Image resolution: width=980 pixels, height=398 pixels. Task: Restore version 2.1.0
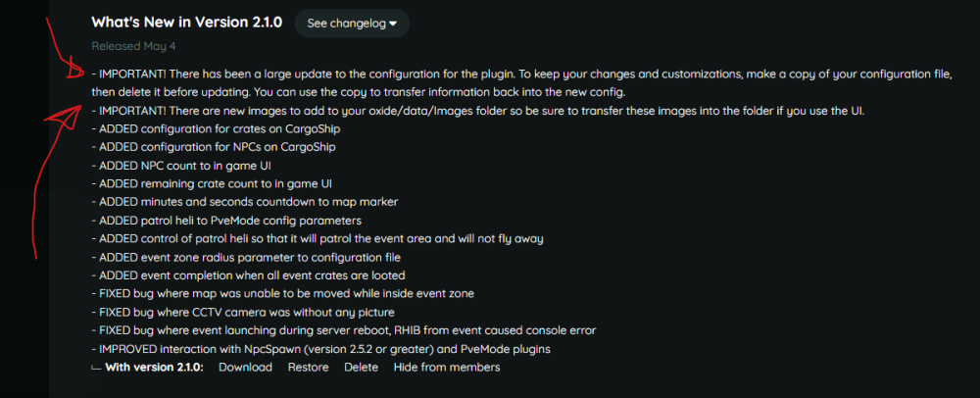pyautogui.click(x=308, y=367)
